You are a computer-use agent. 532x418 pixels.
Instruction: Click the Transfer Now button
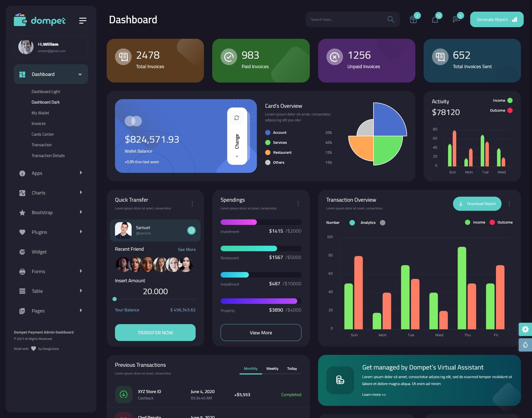pyautogui.click(x=155, y=332)
